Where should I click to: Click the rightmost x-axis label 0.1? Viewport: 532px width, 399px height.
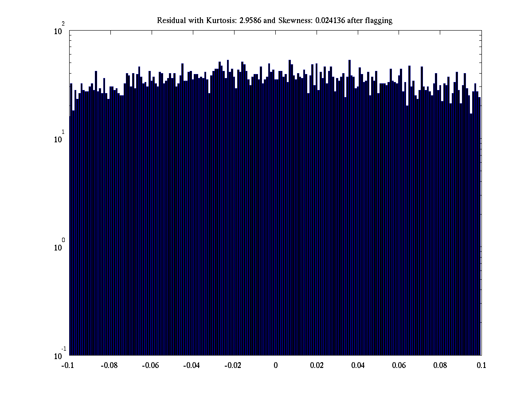click(481, 365)
